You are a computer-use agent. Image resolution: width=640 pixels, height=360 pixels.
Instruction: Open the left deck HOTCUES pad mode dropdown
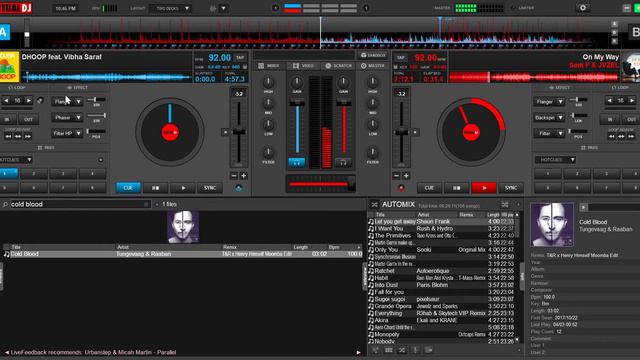coord(16,160)
